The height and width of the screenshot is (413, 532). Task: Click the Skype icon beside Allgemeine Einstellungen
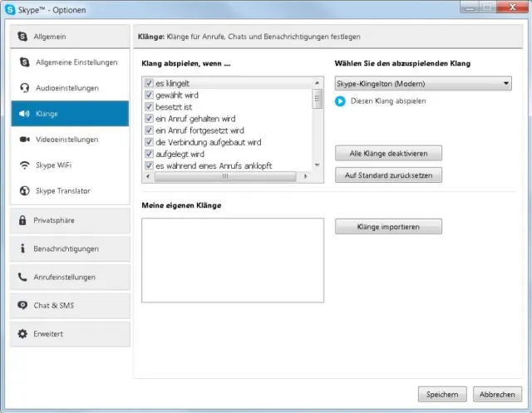pos(25,62)
